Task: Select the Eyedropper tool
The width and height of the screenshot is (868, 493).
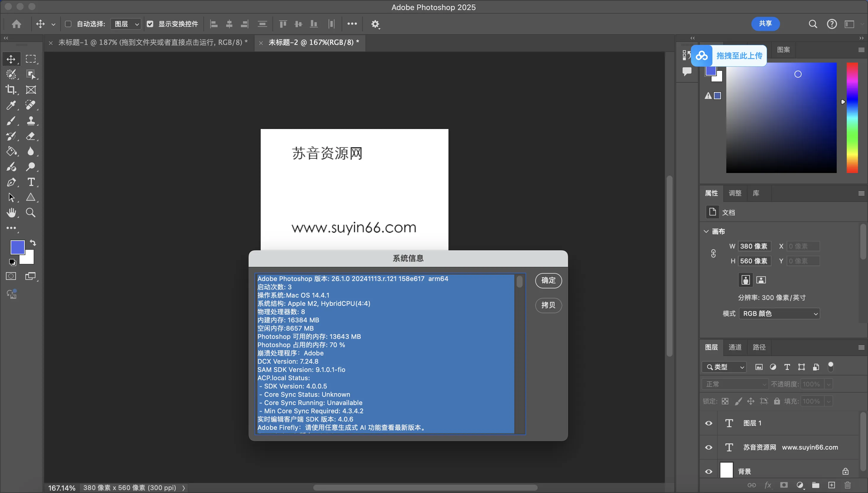Action: (x=11, y=105)
